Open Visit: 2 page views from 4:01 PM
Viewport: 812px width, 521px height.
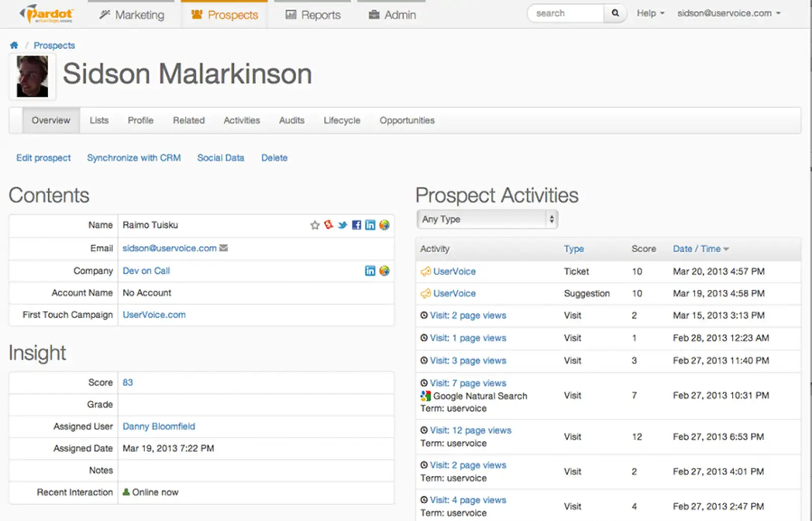[x=468, y=465]
